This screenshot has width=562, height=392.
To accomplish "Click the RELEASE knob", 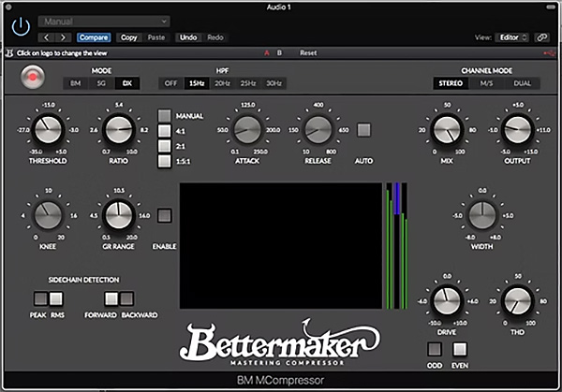I will (318, 130).
